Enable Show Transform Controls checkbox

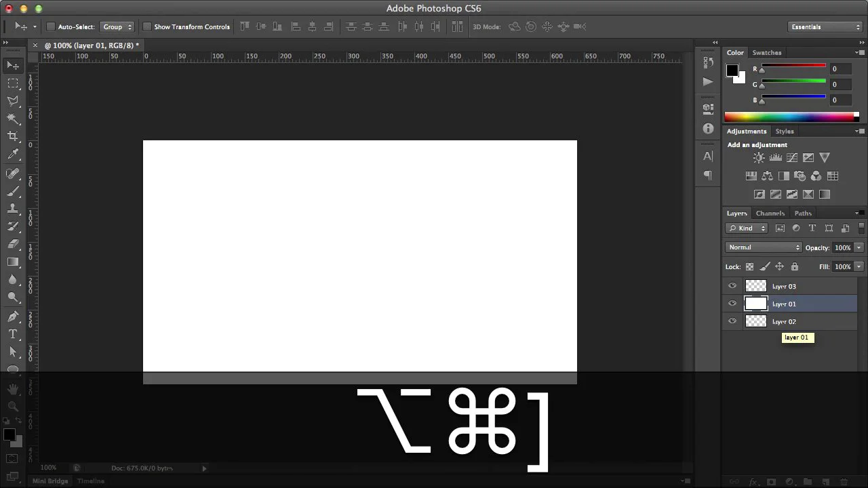click(146, 27)
